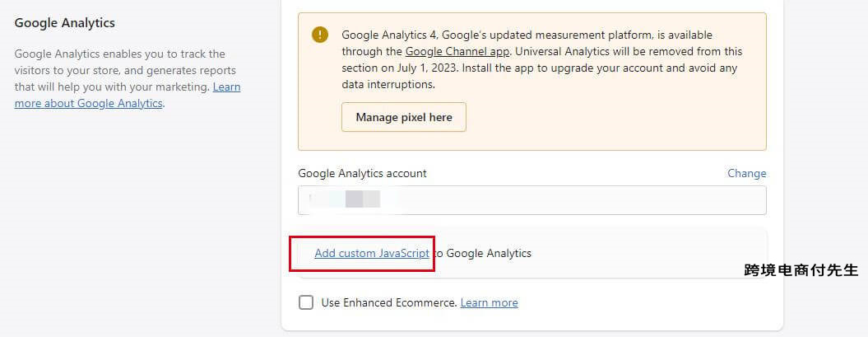Click Change next to Google Analytics account
Viewport: 868px width, 337px height.
point(746,173)
